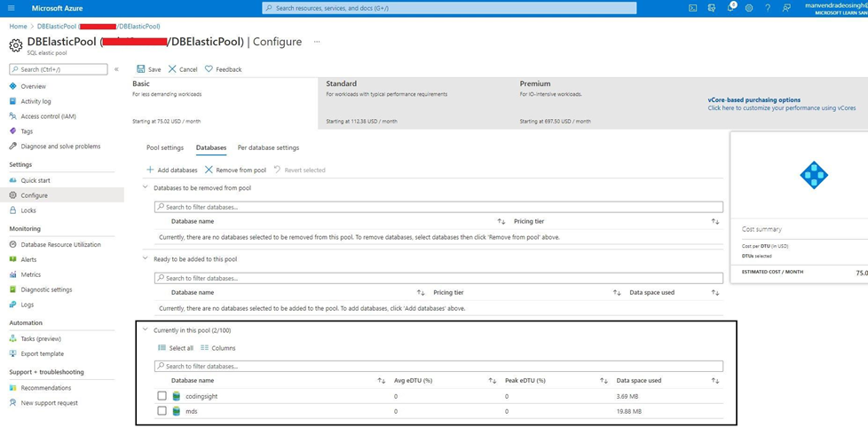The height and width of the screenshot is (428, 868).
Task: Cancel the configuration changes
Action: (x=183, y=69)
